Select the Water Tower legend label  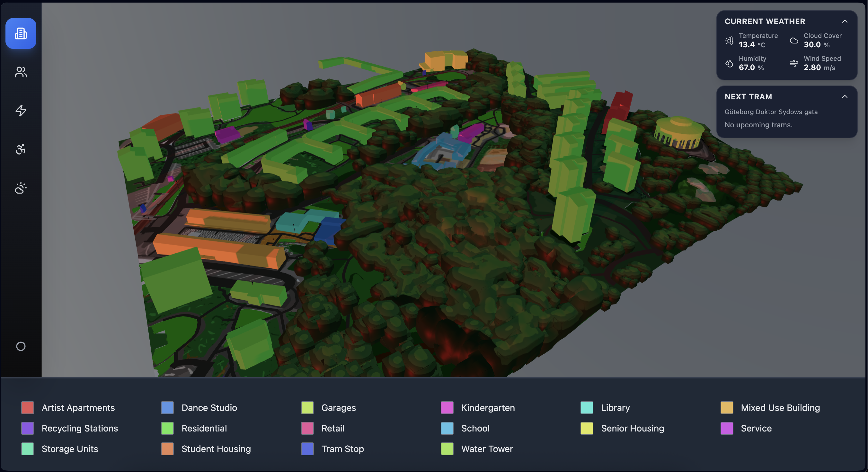pyautogui.click(x=487, y=449)
